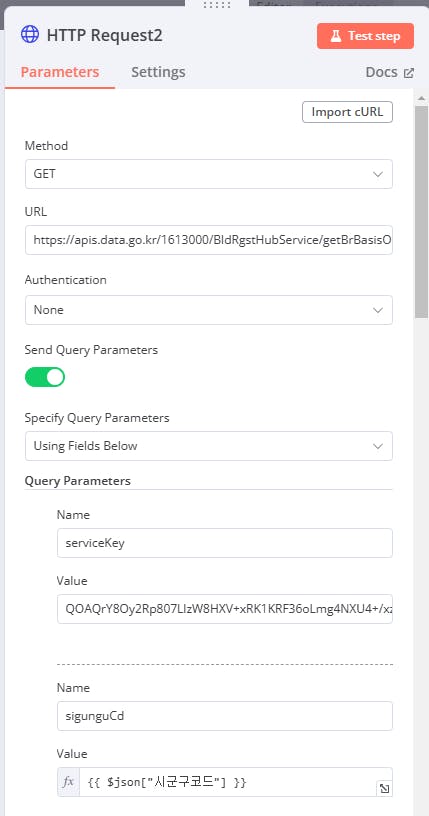Focus the URL input field
The height and width of the screenshot is (816, 429).
click(x=209, y=240)
